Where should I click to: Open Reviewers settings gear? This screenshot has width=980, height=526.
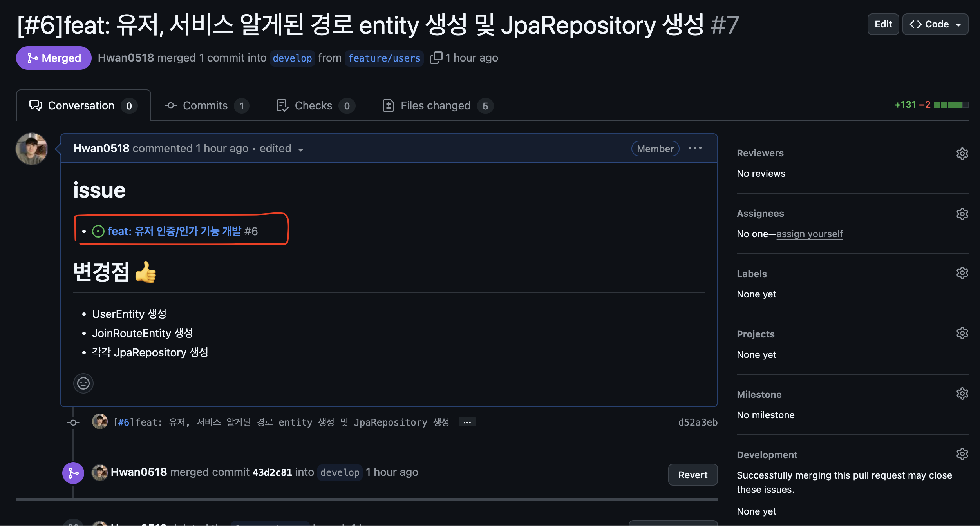pos(962,153)
